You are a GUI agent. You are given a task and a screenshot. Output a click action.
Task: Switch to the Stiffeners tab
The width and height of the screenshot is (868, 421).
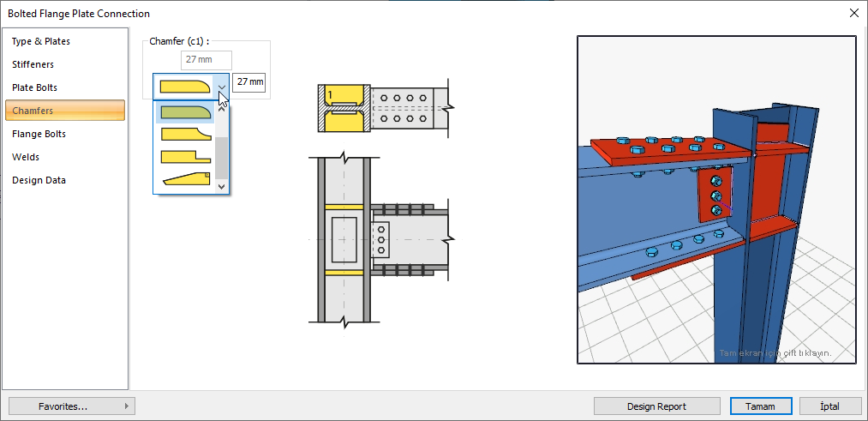[33, 64]
